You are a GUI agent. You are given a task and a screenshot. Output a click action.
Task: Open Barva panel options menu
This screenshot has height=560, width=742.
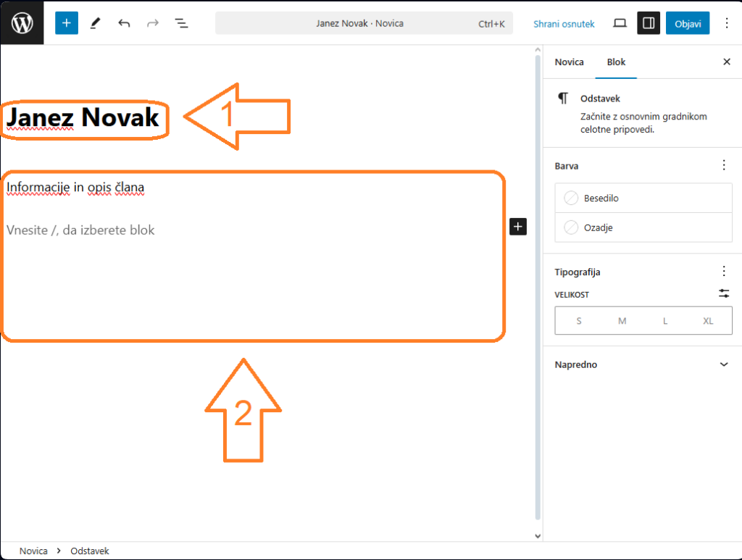723,165
